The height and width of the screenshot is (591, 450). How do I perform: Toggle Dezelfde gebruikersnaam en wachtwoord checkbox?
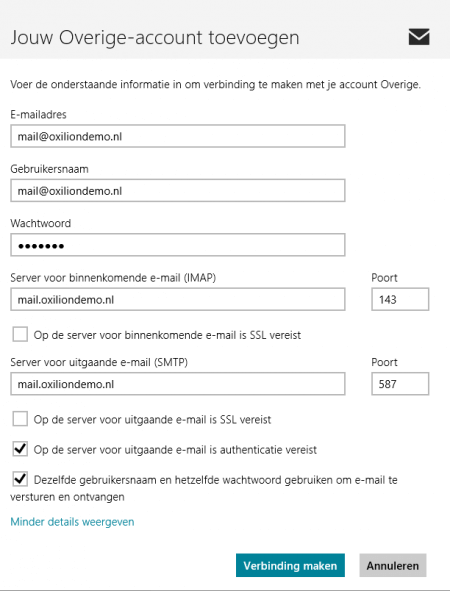[x=20, y=479]
